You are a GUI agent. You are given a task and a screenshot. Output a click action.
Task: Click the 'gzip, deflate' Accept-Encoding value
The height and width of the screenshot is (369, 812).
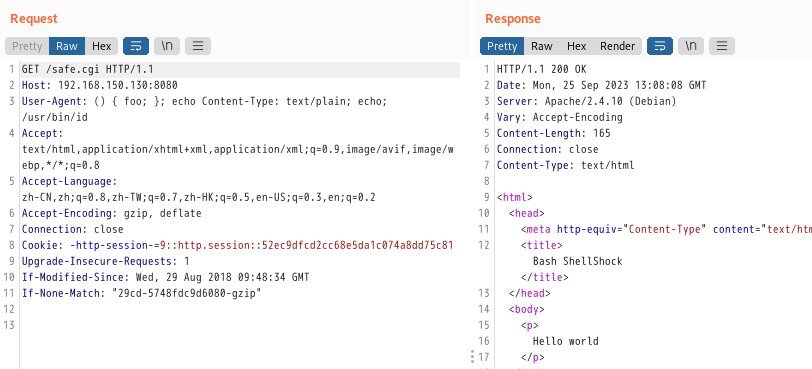(x=162, y=213)
